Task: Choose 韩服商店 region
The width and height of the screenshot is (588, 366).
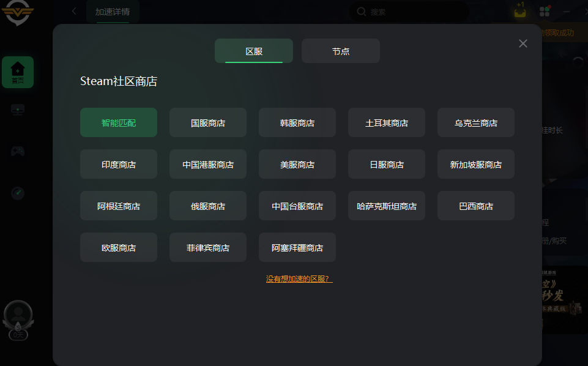Action: tap(297, 122)
